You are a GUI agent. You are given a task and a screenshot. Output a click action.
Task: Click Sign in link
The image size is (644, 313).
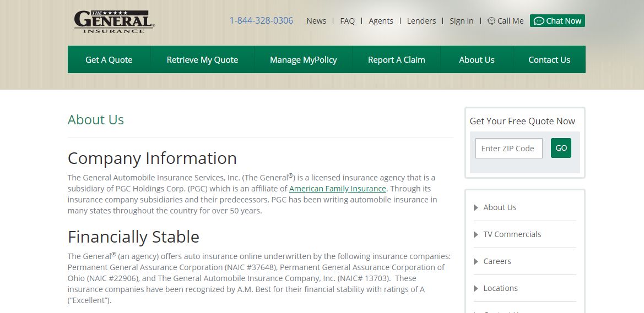pos(461,21)
